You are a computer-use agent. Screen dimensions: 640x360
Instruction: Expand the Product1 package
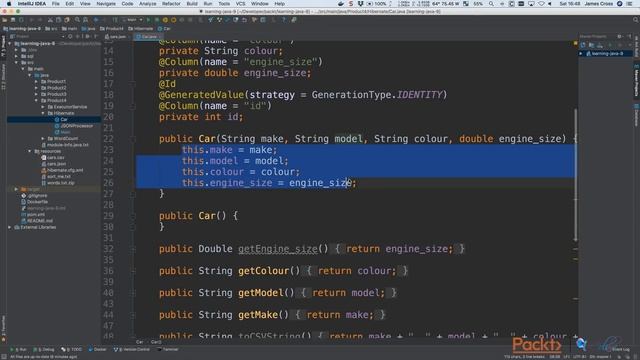[36, 82]
